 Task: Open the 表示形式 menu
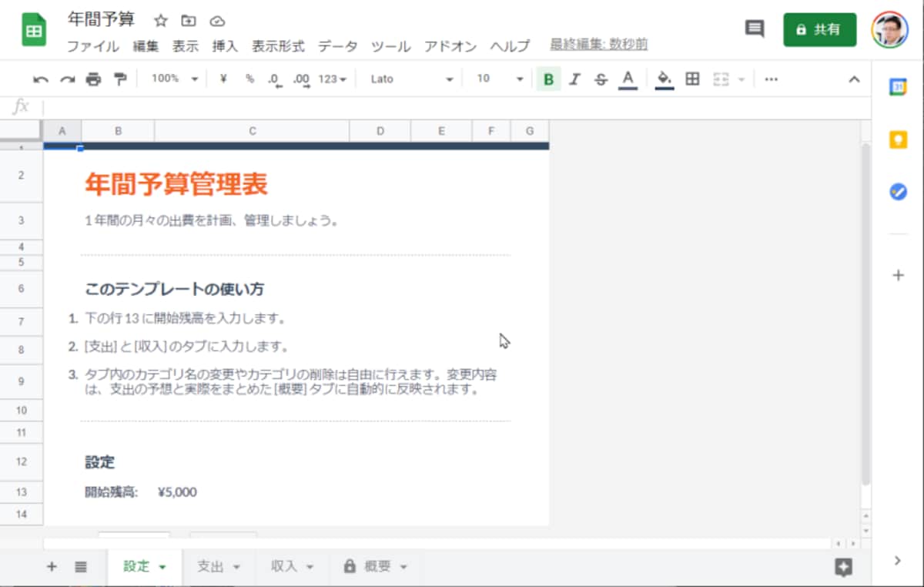point(278,46)
